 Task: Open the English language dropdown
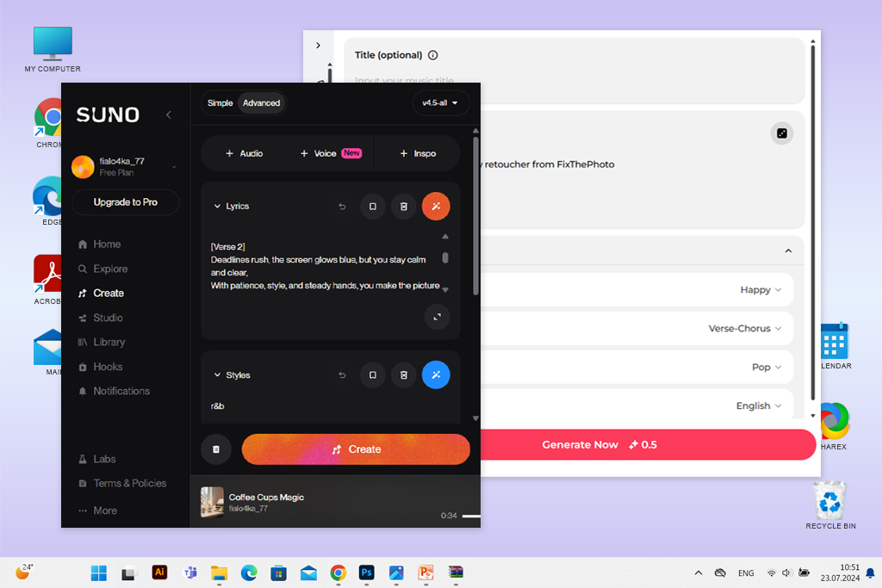pos(758,405)
